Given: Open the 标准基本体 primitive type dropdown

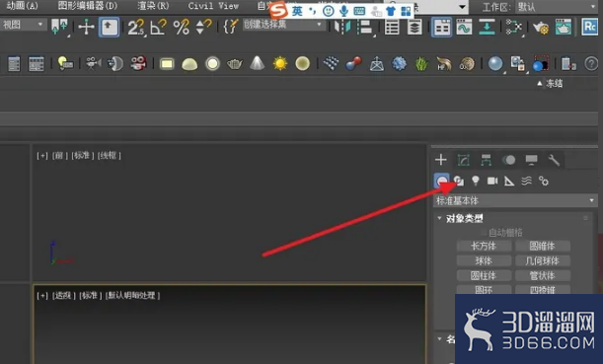Looking at the screenshot, I should tap(515, 200).
